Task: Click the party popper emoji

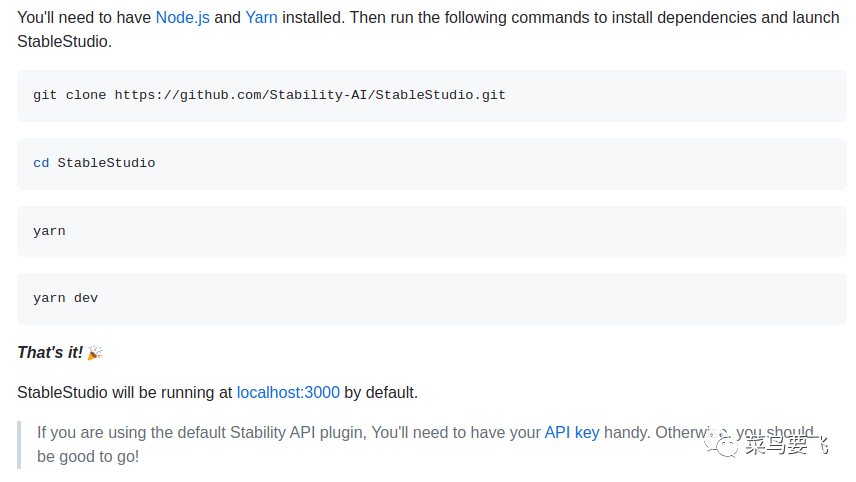Action: click(95, 353)
